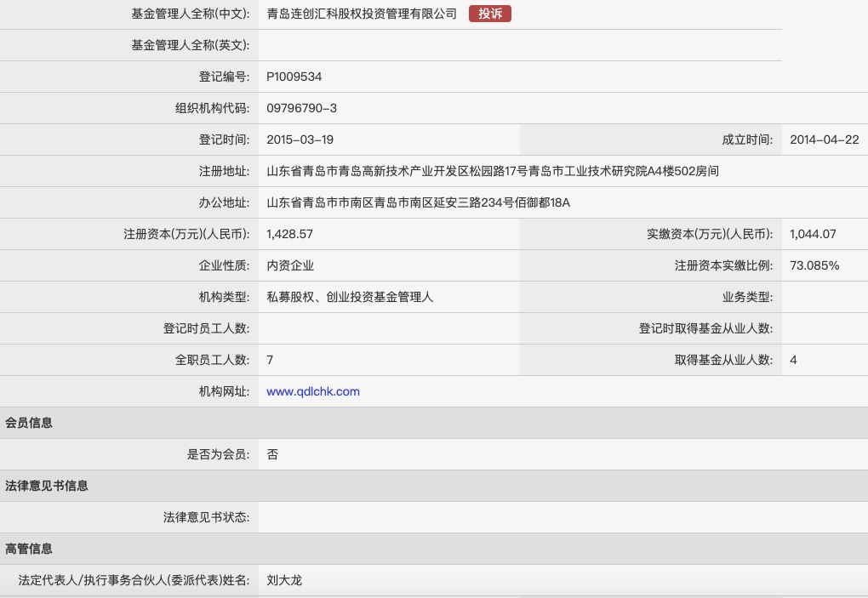Click the membership status 否 value
The height and width of the screenshot is (598, 868).
pos(272,455)
